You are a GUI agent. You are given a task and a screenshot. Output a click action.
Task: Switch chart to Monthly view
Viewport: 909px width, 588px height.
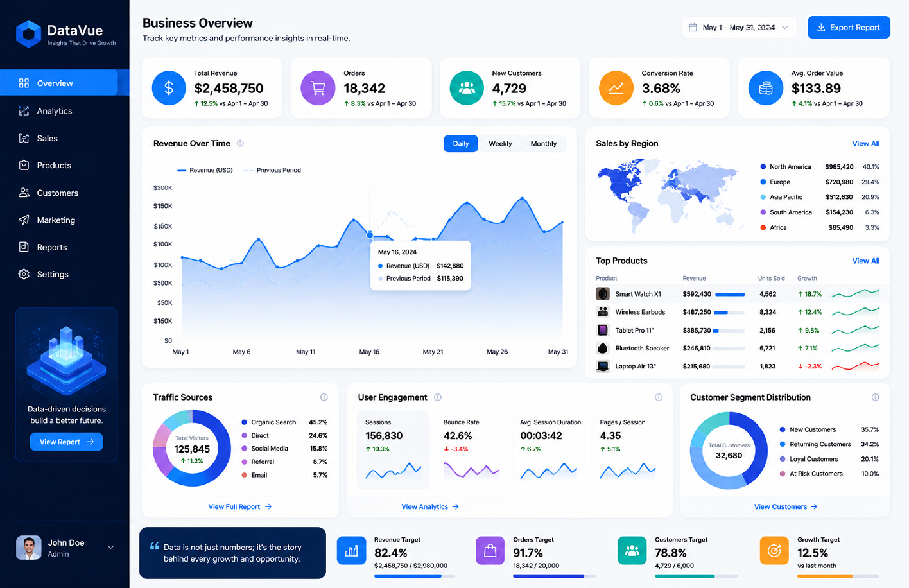(x=544, y=144)
